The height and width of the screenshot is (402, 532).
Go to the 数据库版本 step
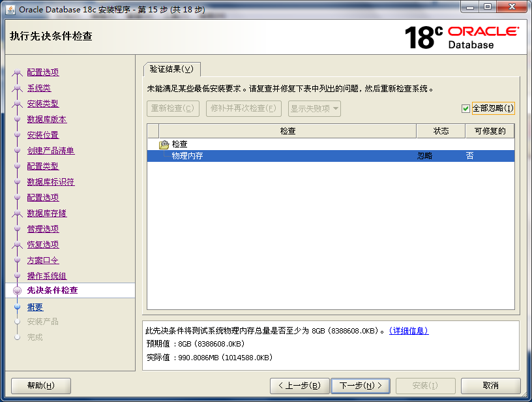tap(47, 119)
